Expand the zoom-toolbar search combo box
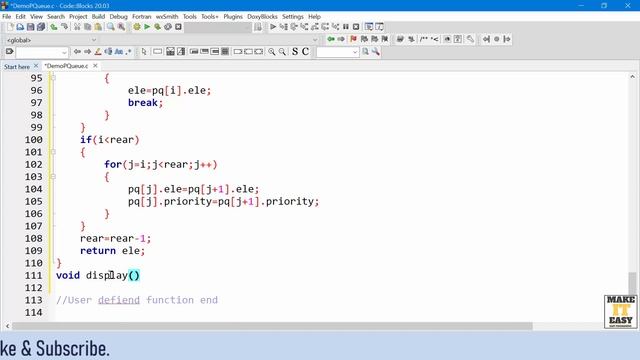Viewport: 640px width, 360px height. (355, 52)
